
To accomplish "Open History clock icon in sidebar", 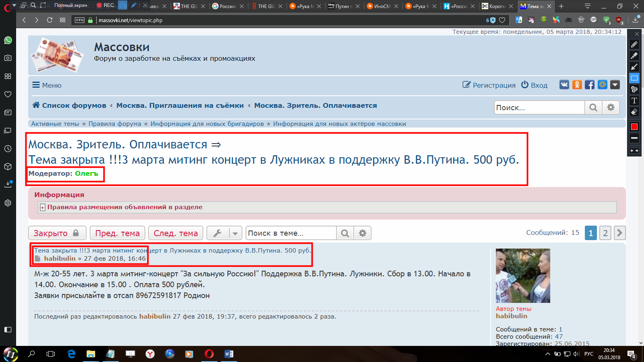I will pyautogui.click(x=8, y=148).
